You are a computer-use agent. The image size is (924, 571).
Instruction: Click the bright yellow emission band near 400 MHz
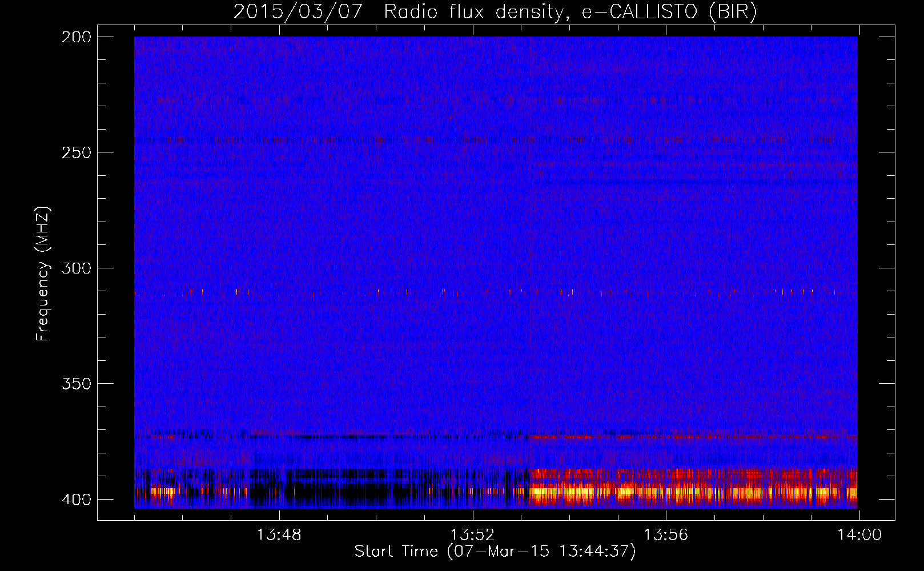(x=693, y=491)
